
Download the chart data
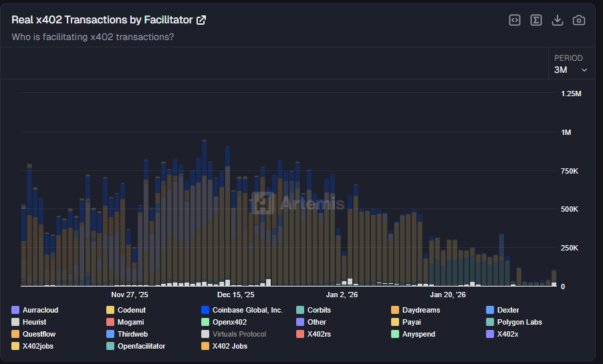pos(558,20)
